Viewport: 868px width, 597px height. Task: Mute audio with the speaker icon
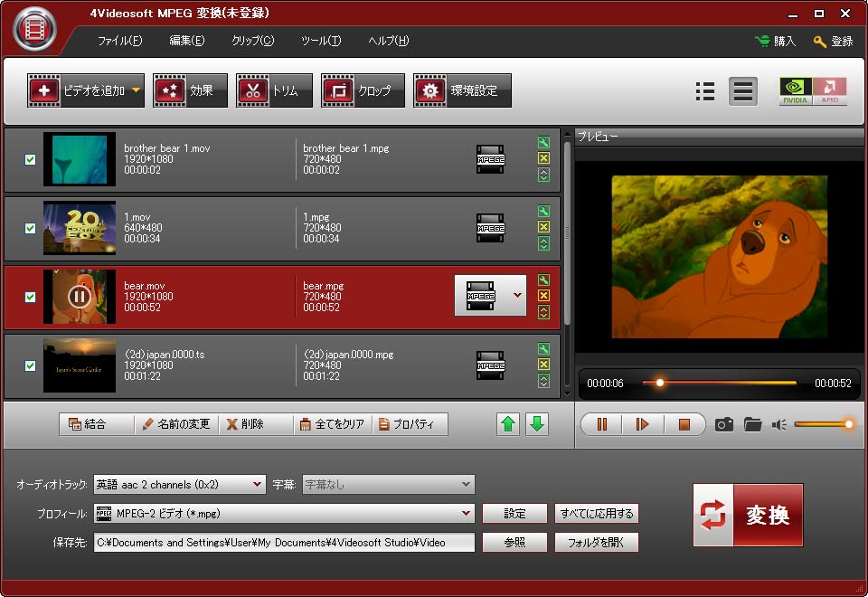click(779, 424)
